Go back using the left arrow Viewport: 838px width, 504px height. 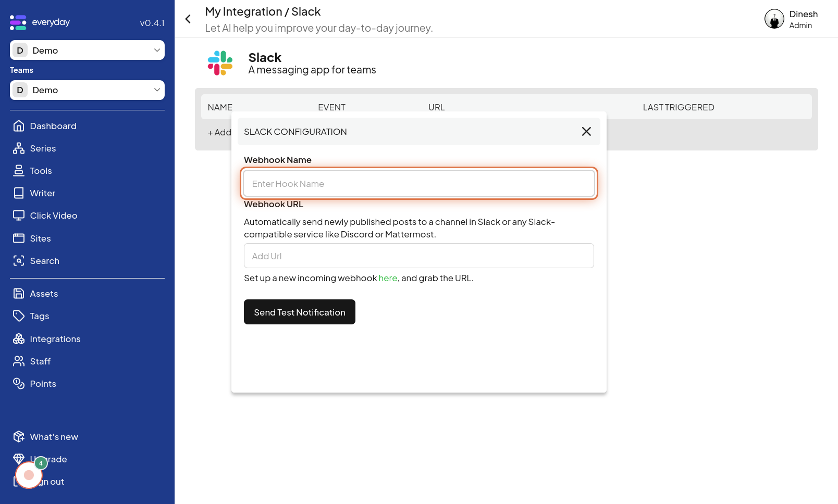[x=188, y=19]
